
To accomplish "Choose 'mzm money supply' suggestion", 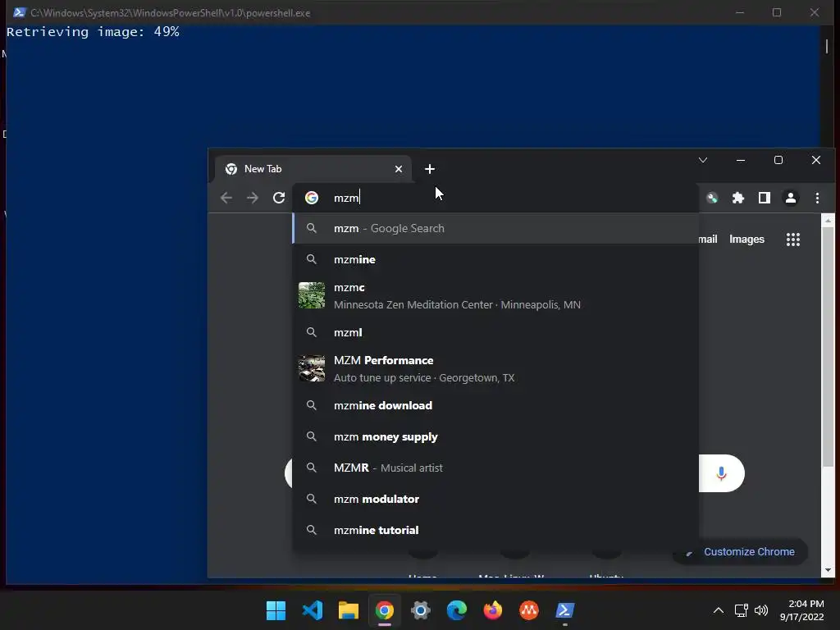I will click(x=495, y=436).
